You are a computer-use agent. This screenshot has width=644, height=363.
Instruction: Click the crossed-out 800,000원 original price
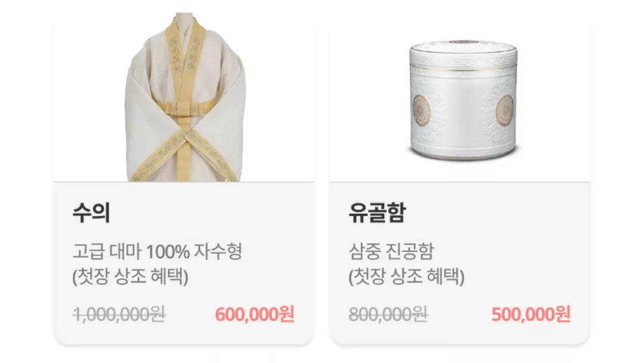click(x=388, y=315)
